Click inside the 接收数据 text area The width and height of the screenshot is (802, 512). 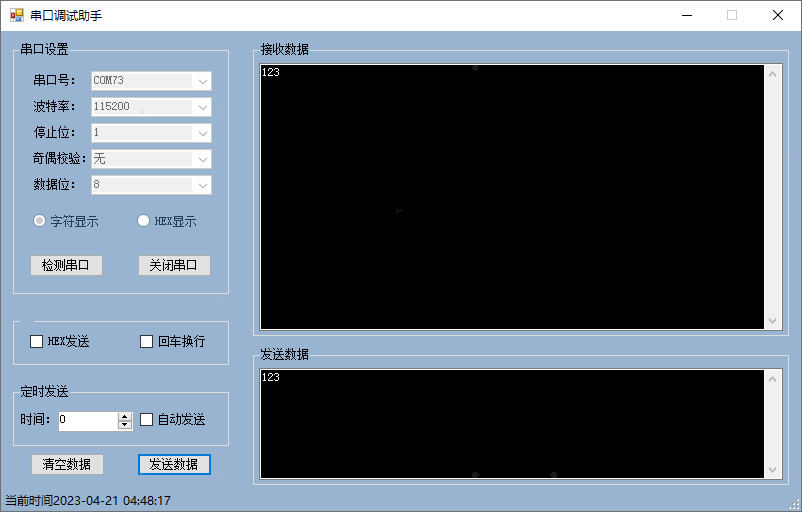click(512, 197)
